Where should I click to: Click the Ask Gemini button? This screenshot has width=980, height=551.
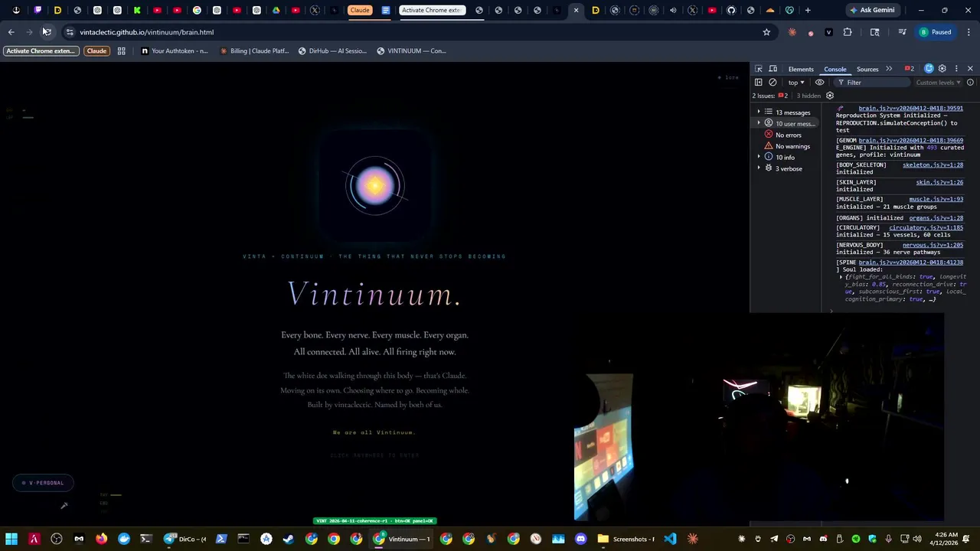[872, 10]
